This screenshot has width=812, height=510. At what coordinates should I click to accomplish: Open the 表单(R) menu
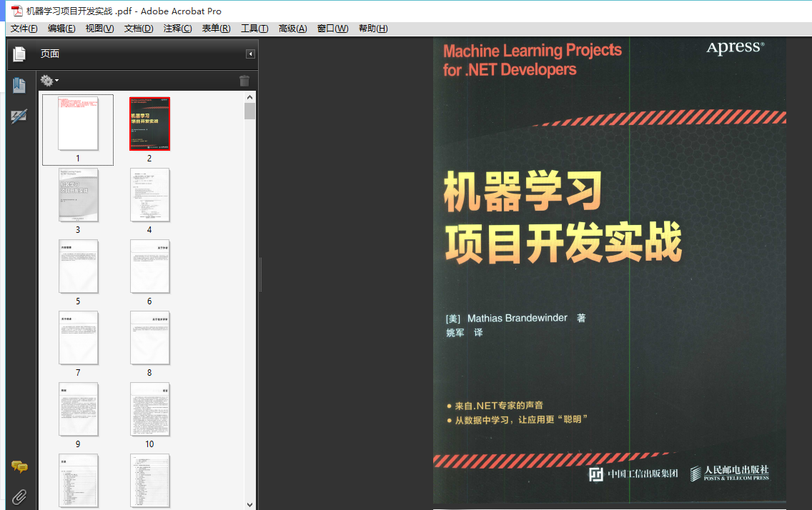click(216, 29)
